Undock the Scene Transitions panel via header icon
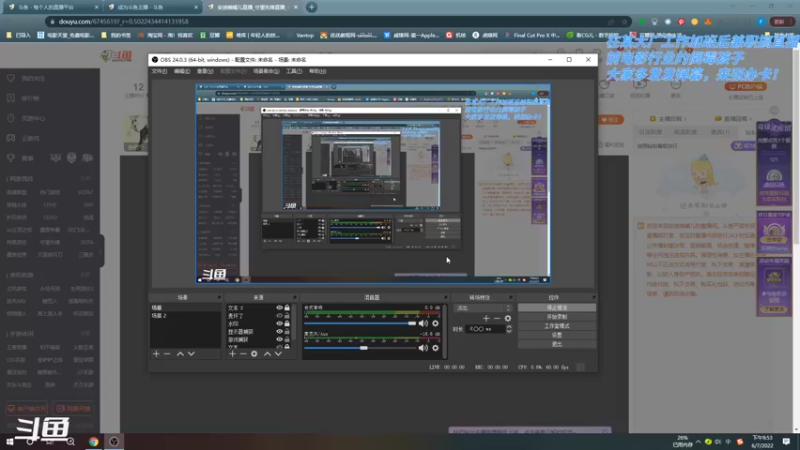This screenshot has width=800, height=450. (x=510, y=297)
